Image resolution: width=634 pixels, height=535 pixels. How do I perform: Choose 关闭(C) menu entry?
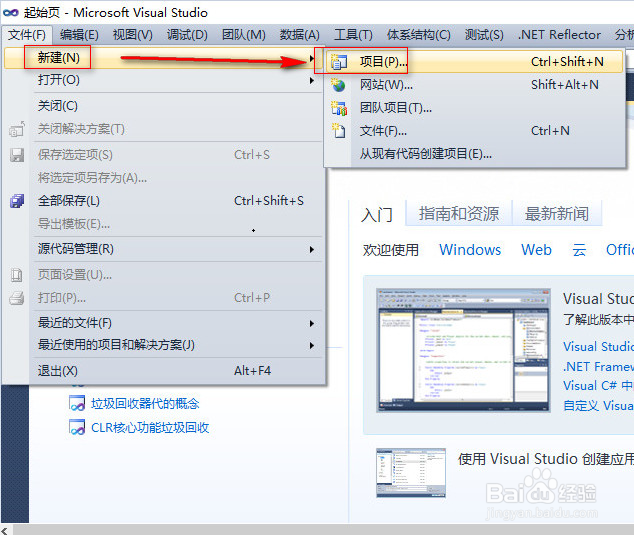pyautogui.click(x=162, y=106)
